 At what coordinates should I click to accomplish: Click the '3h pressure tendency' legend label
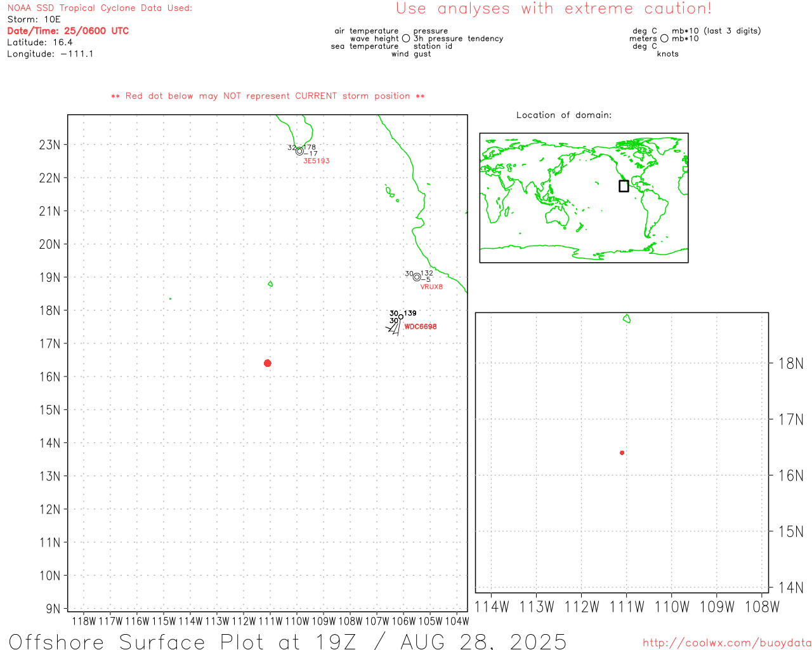[459, 39]
